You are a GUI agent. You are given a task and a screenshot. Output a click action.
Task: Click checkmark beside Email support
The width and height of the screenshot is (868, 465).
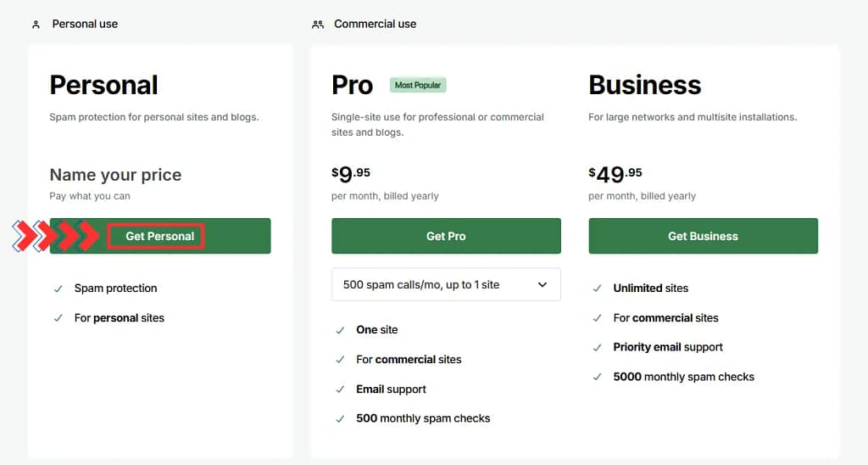click(340, 389)
